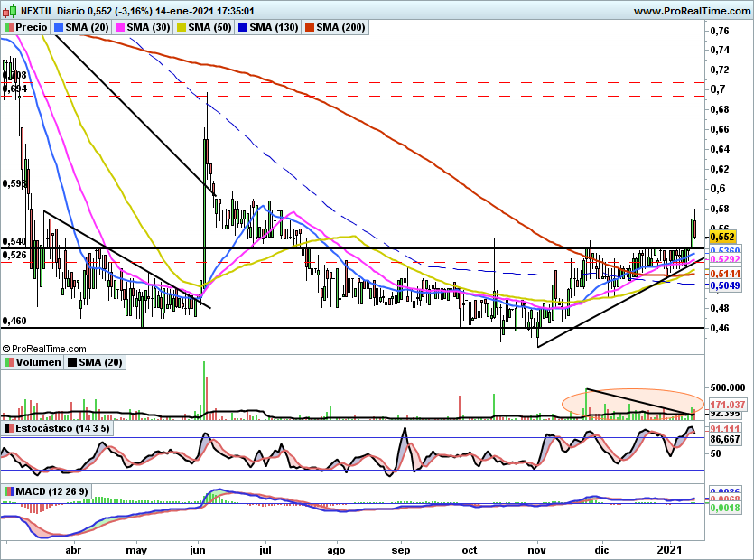
Task: Click the 171.037 volume value label
Action: (x=728, y=405)
